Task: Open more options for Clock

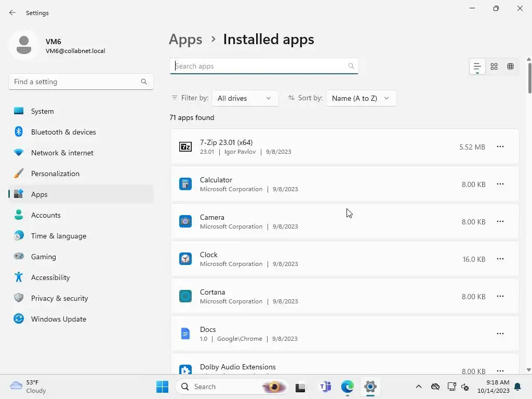Action: 500,259
